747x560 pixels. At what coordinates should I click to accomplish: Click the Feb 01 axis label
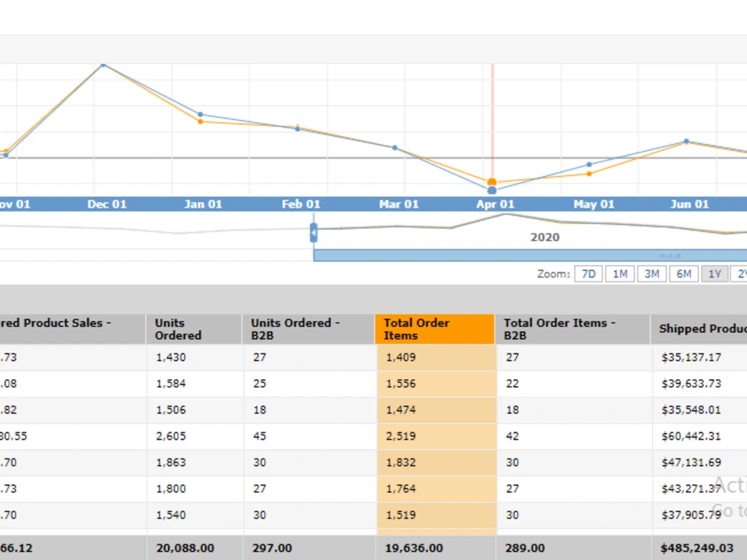[301, 205]
